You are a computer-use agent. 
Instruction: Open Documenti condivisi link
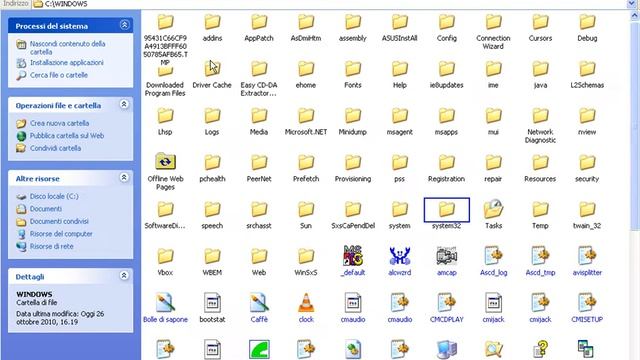[59, 222]
